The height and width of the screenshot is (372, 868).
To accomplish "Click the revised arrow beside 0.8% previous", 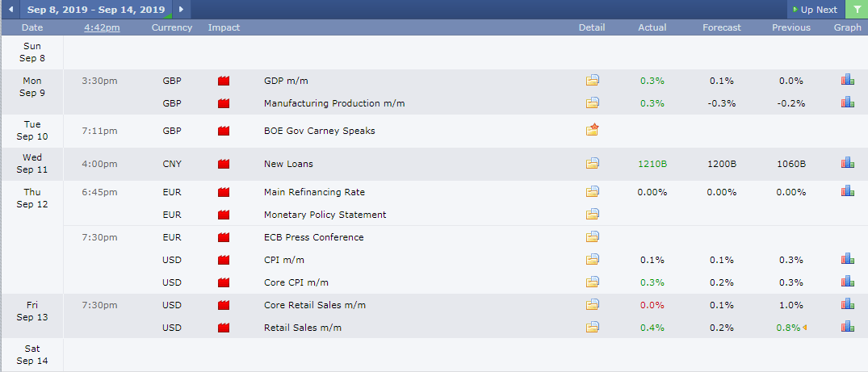I will point(805,328).
